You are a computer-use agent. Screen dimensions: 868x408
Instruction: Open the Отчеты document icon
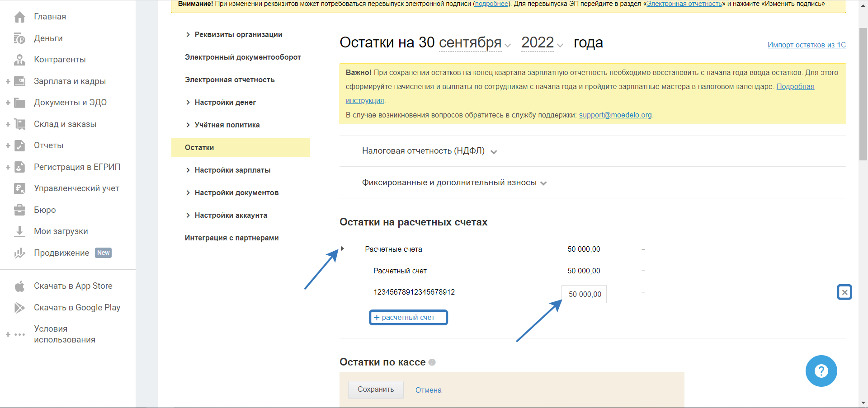(19, 145)
